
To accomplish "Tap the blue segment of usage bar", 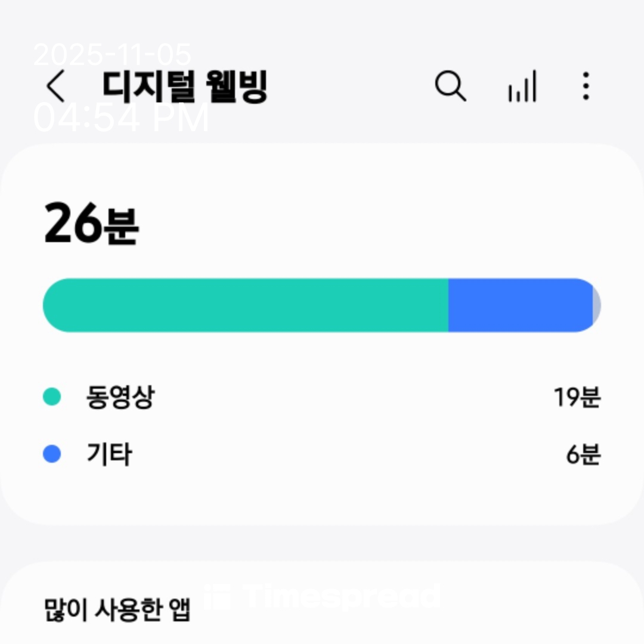I will 519,305.
